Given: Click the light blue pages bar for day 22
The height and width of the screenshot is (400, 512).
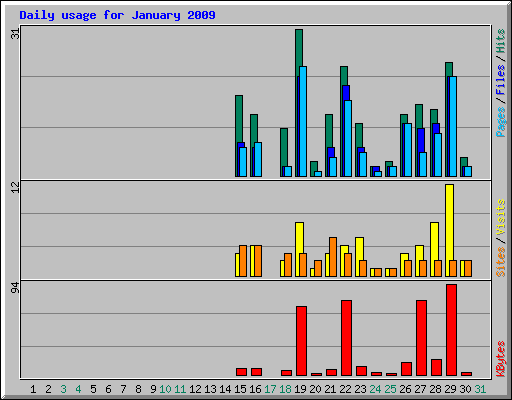Looking at the screenshot, I should tap(348, 138).
